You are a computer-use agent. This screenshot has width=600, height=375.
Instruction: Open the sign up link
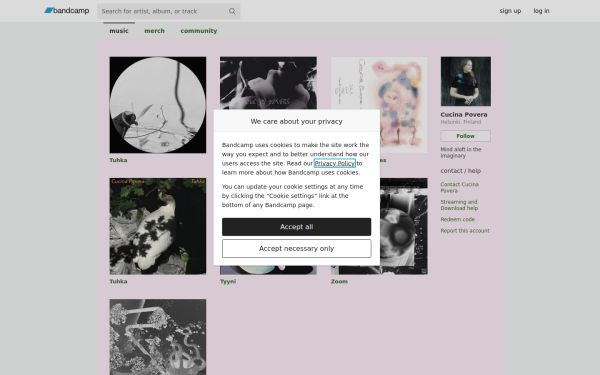coord(510,11)
